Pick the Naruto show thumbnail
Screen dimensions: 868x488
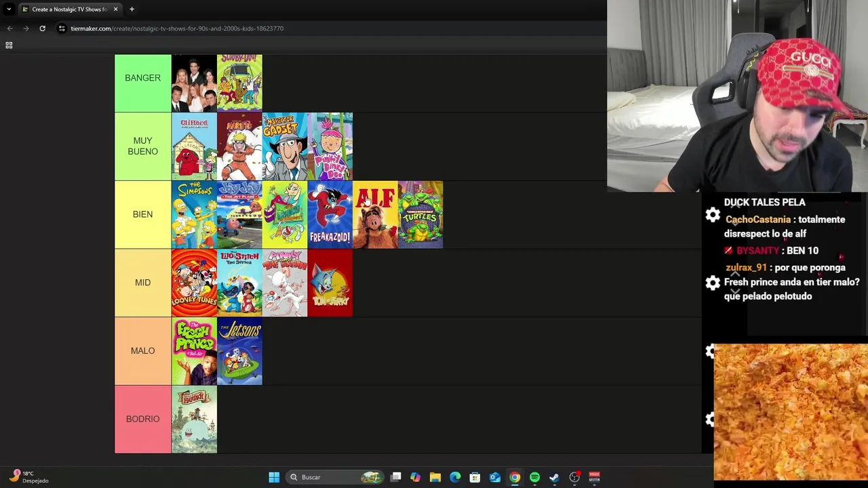tap(239, 146)
